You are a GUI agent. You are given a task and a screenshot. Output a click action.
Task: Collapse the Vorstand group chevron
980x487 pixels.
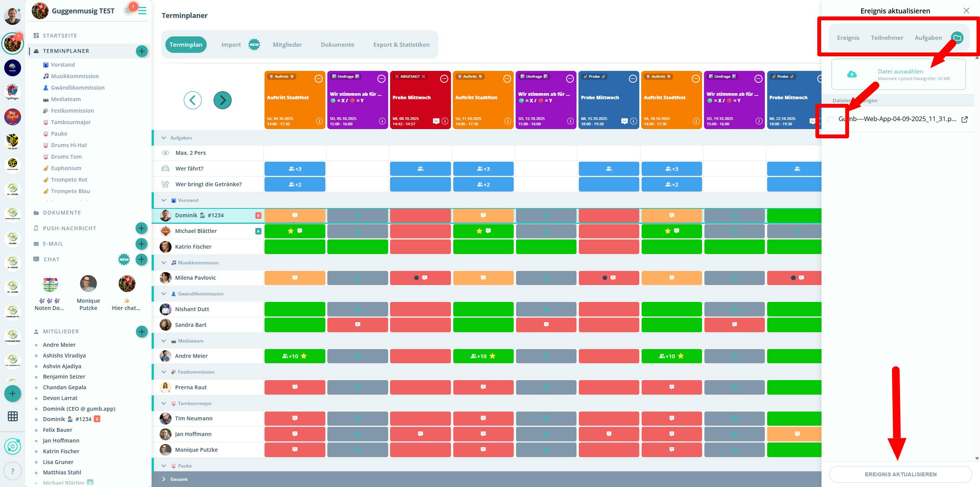(x=164, y=200)
